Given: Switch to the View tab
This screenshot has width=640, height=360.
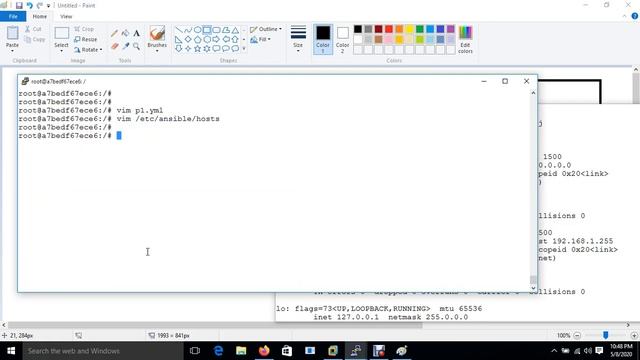Looking at the screenshot, I should pyautogui.click(x=66, y=16).
